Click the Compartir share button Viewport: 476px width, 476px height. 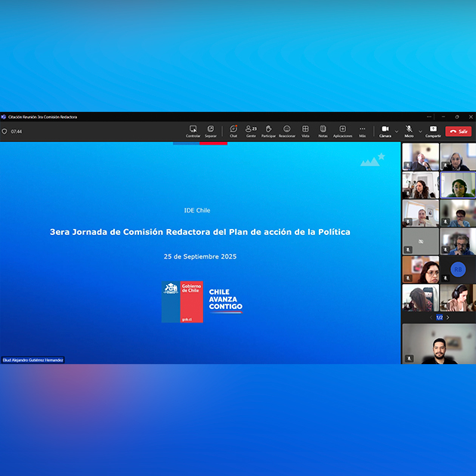433,131
